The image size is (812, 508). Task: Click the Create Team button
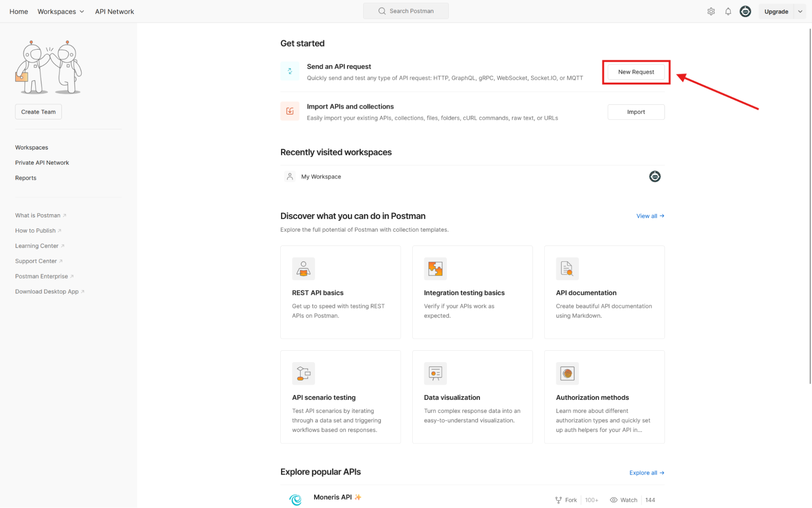38,112
